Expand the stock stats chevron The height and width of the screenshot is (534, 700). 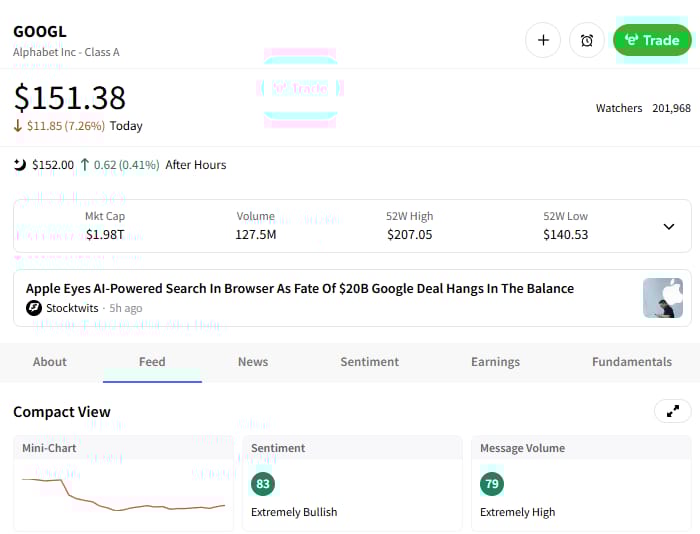point(669,226)
